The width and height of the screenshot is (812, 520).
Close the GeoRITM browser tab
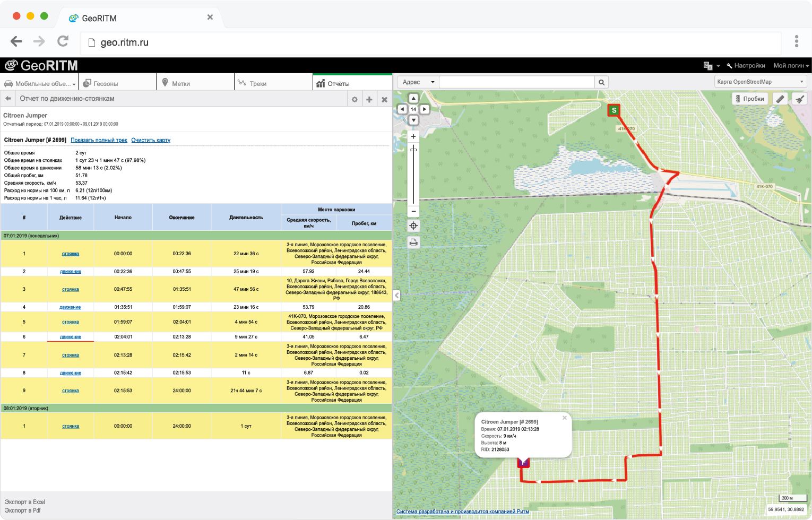[x=210, y=17]
